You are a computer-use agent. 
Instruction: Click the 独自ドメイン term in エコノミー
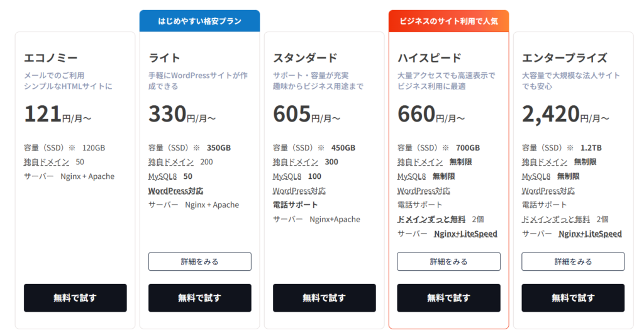pos(47,162)
